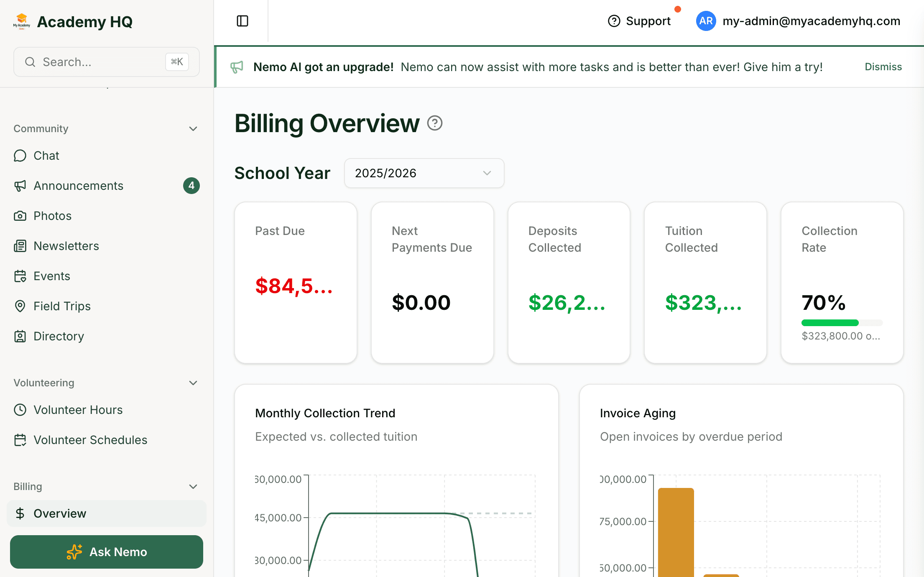Click the 70% collection rate value

[x=824, y=303]
